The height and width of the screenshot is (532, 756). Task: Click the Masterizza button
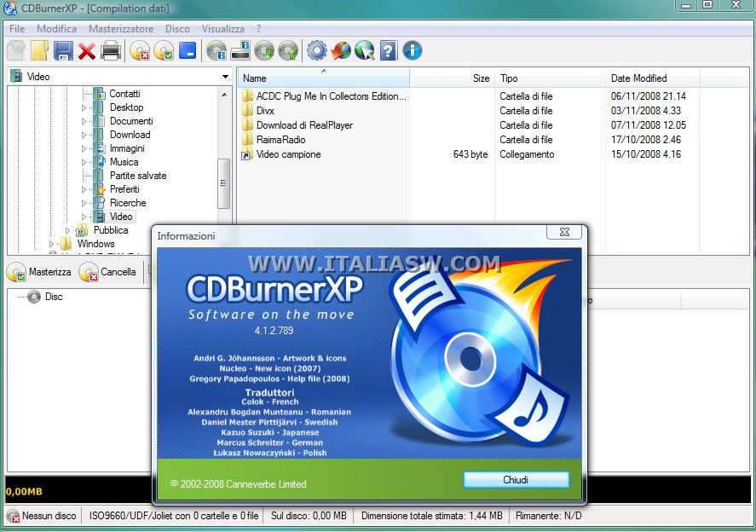pos(39,272)
